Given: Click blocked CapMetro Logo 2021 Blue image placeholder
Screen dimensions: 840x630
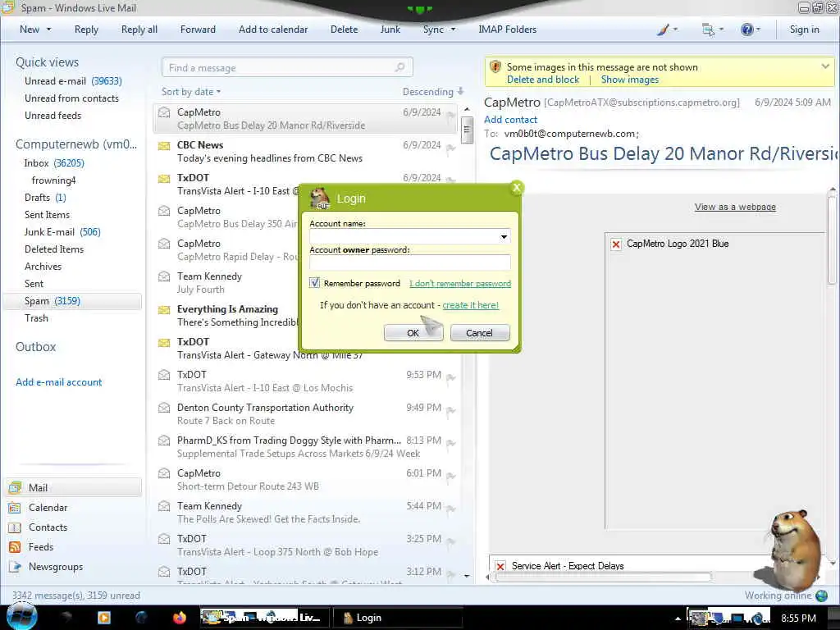Looking at the screenshot, I should click(616, 244).
